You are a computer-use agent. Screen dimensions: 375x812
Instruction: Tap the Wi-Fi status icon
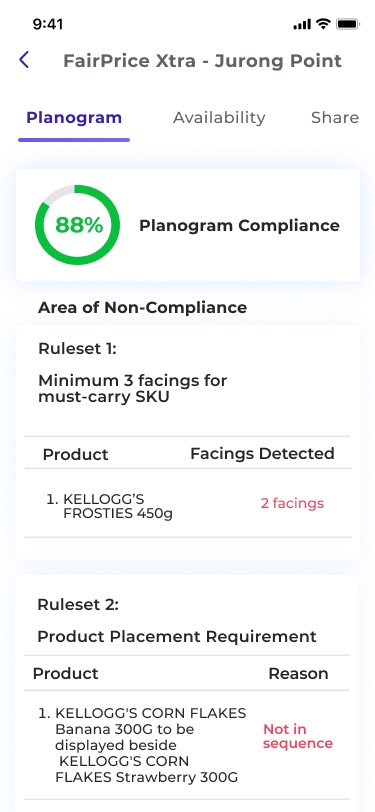click(324, 24)
